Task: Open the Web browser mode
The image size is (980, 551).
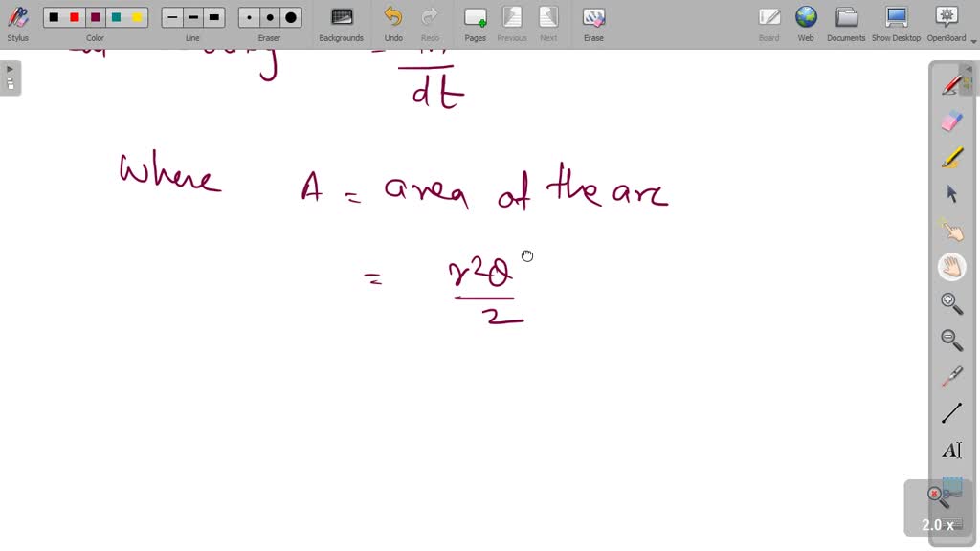Action: [x=806, y=24]
